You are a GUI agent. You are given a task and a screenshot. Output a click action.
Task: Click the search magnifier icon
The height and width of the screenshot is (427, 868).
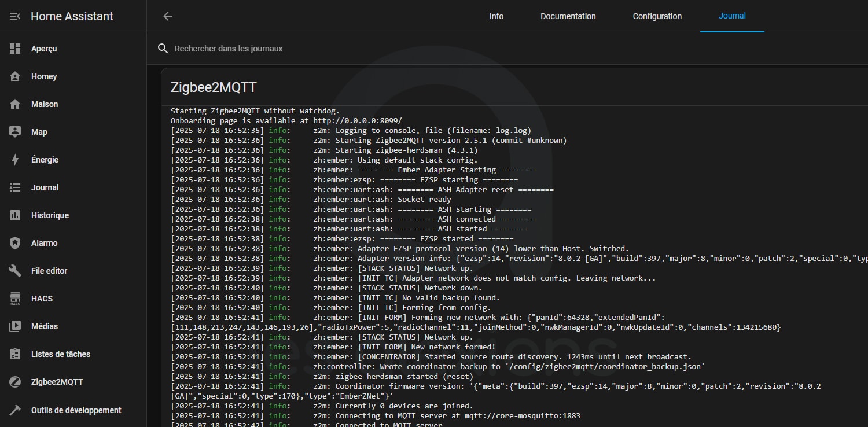point(163,49)
